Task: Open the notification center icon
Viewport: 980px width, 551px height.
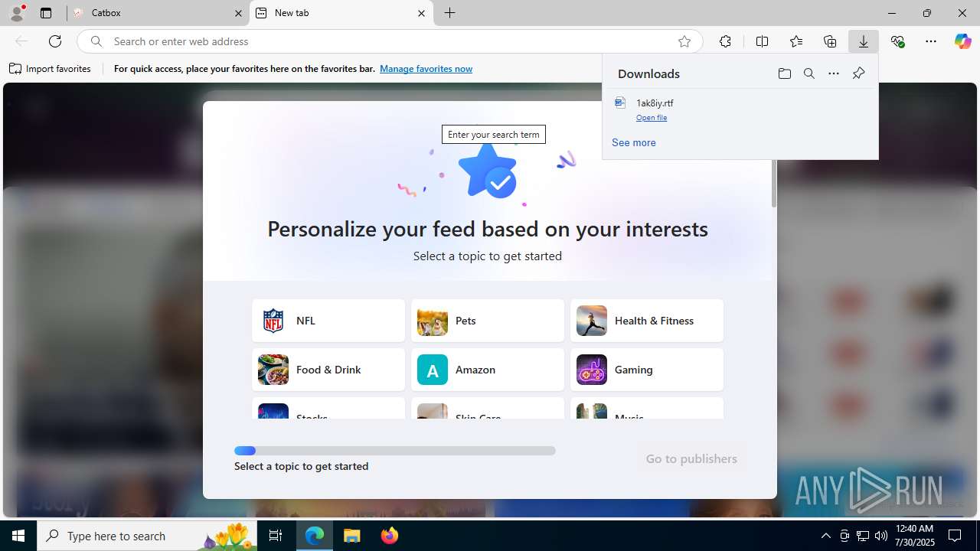Action: click(x=955, y=536)
